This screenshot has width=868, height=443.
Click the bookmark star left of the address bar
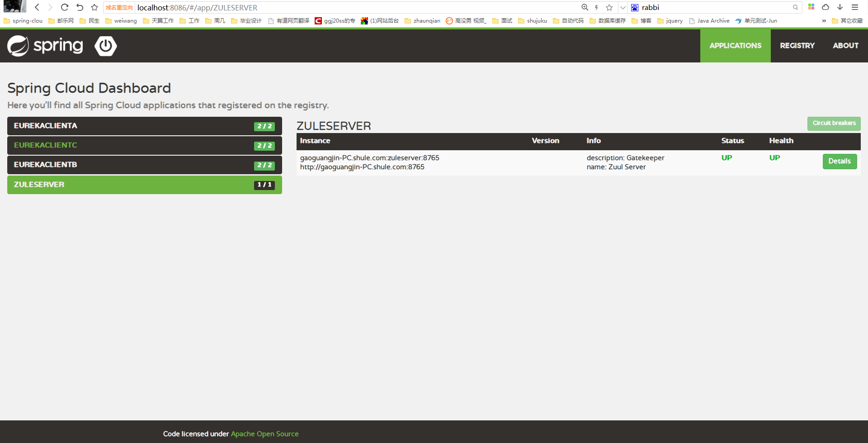pyautogui.click(x=94, y=7)
